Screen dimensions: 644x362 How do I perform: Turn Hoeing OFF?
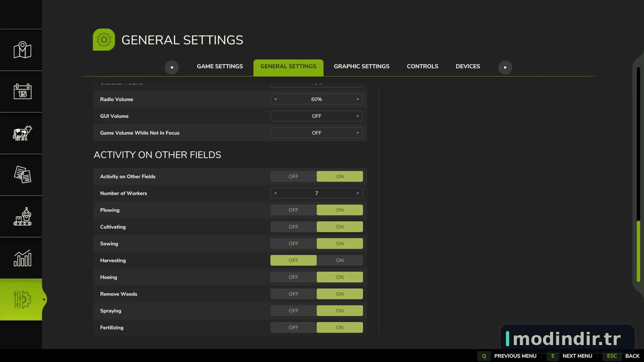tap(293, 277)
